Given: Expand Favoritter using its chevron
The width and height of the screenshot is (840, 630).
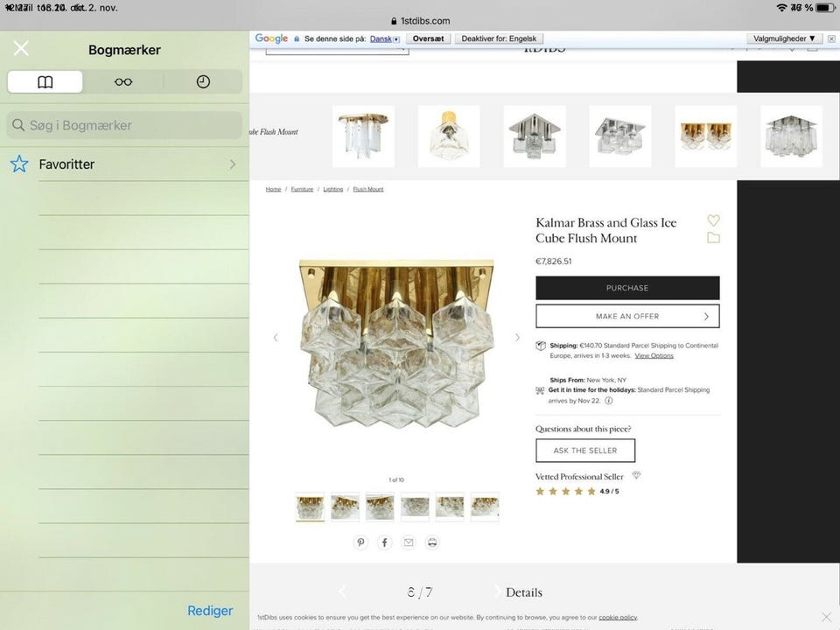Looking at the screenshot, I should point(233,164).
